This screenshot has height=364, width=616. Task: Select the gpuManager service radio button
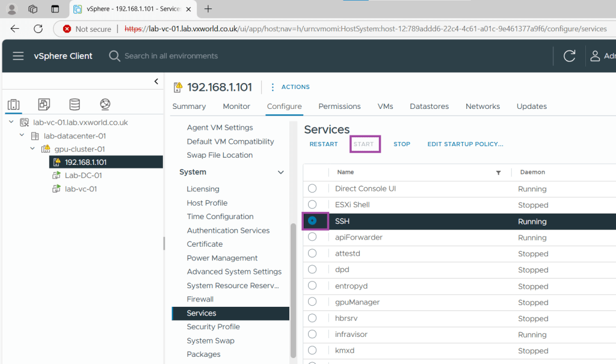tap(312, 302)
